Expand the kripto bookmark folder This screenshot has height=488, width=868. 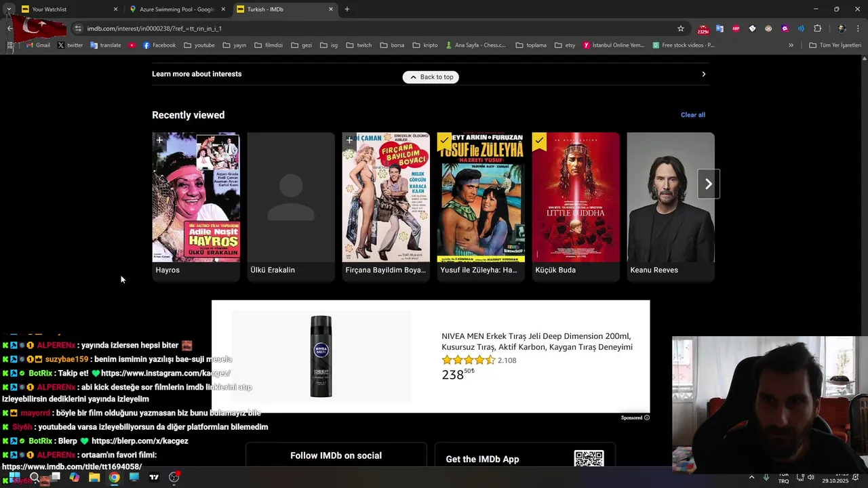425,45
